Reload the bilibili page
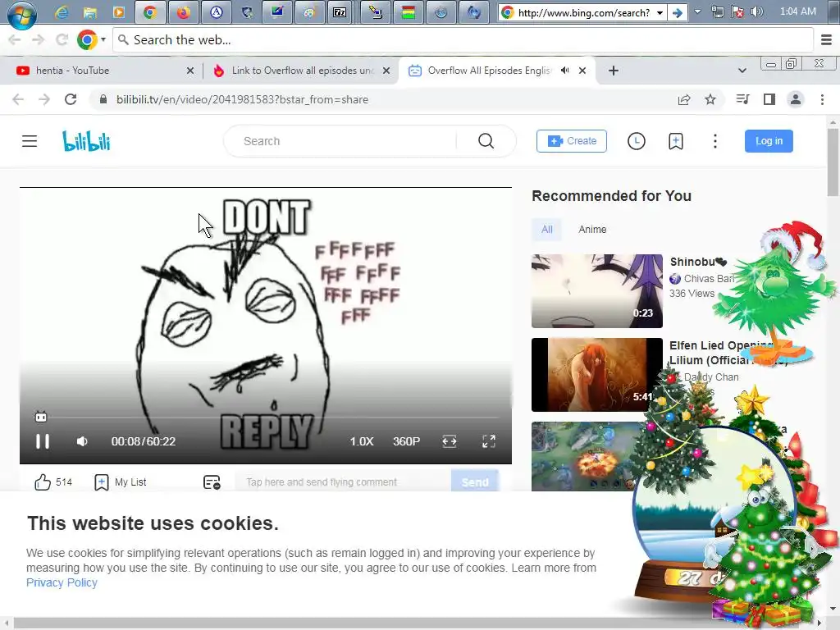 71,99
